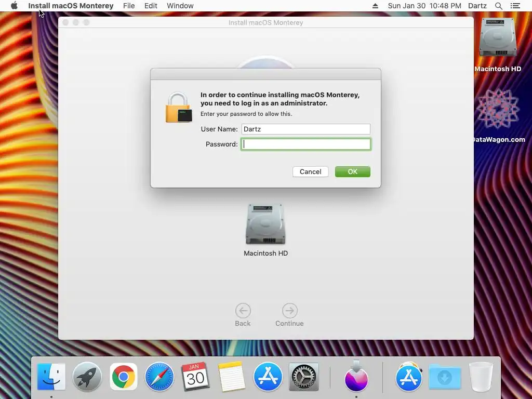Viewport: 532px width, 399px height.
Task: Click Install macOS Monterey icon in Dock
Action: pyautogui.click(x=356, y=376)
